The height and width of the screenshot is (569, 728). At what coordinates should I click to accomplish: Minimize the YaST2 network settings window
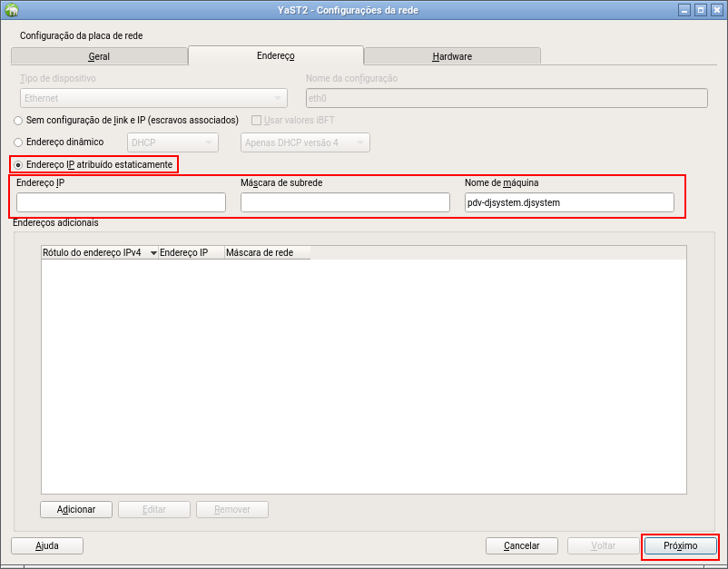pyautogui.click(x=684, y=10)
